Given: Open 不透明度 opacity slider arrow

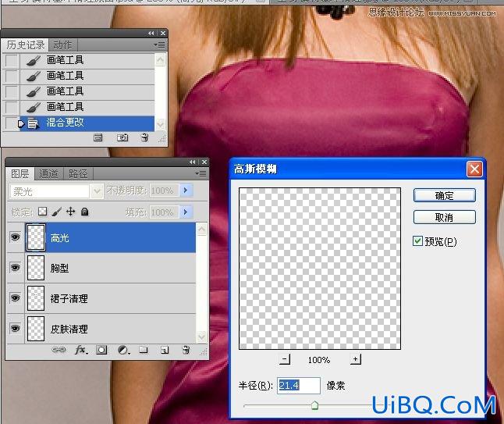Looking at the screenshot, I should click(186, 191).
